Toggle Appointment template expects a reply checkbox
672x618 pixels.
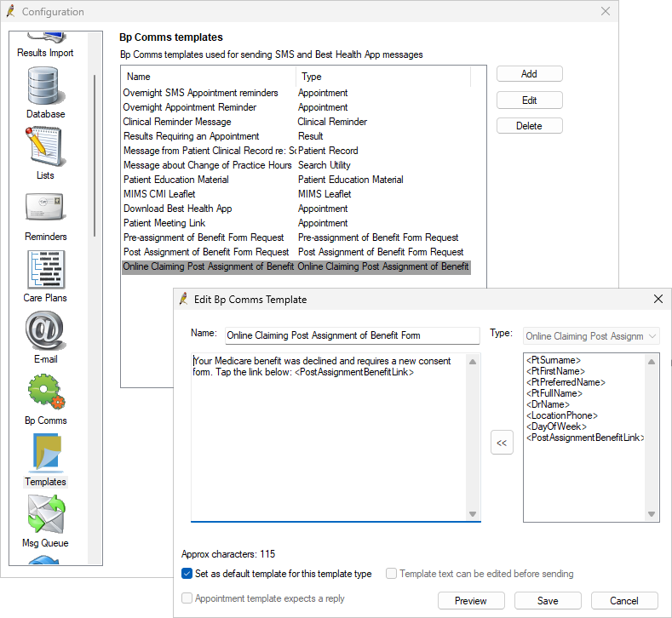(187, 598)
